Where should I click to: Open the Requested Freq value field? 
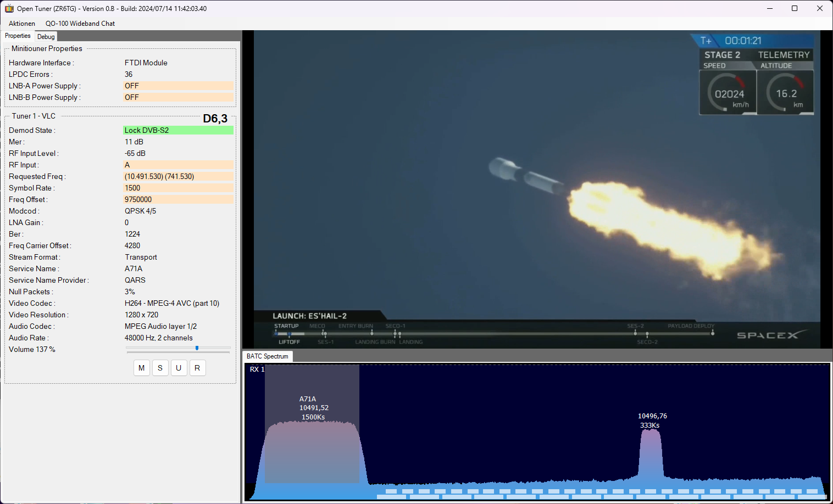[x=179, y=176]
